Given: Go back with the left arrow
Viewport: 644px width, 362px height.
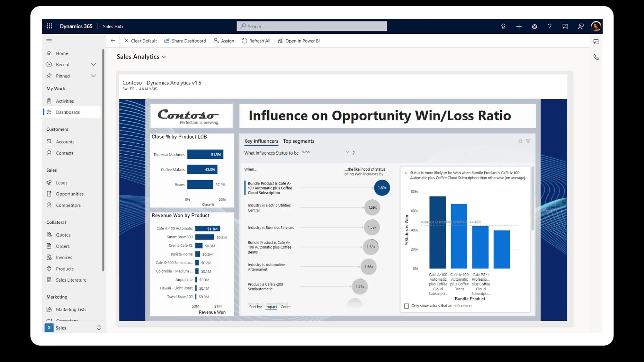Looking at the screenshot, I should point(113,41).
